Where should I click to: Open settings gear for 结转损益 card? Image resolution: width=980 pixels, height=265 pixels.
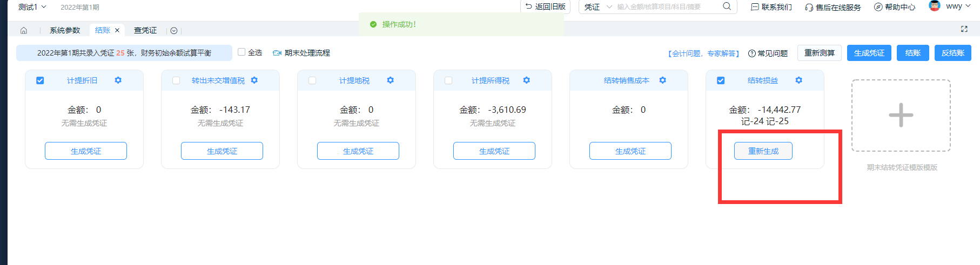point(799,80)
